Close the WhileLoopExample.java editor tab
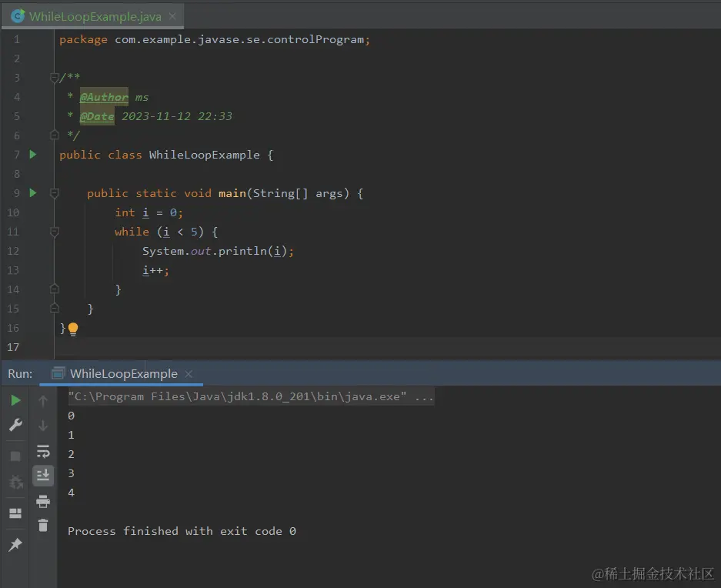The height and width of the screenshot is (588, 721). [x=172, y=16]
